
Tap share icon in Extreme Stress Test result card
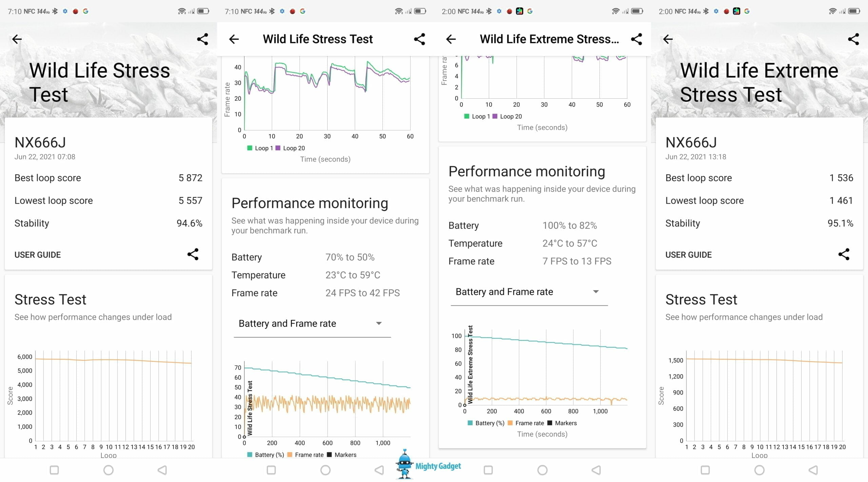(x=844, y=254)
